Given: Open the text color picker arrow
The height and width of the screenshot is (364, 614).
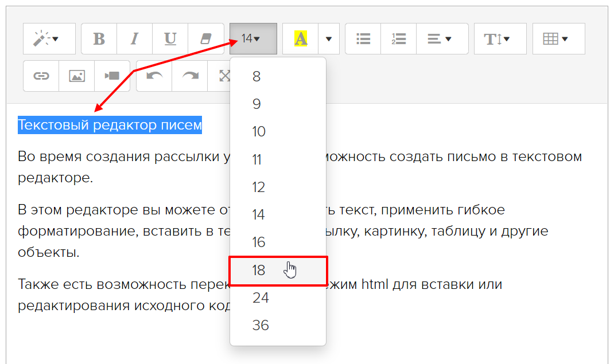Looking at the screenshot, I should point(329,39).
